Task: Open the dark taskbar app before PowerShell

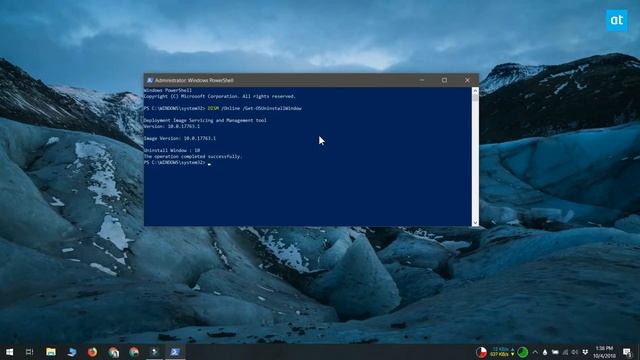Action: point(155,352)
